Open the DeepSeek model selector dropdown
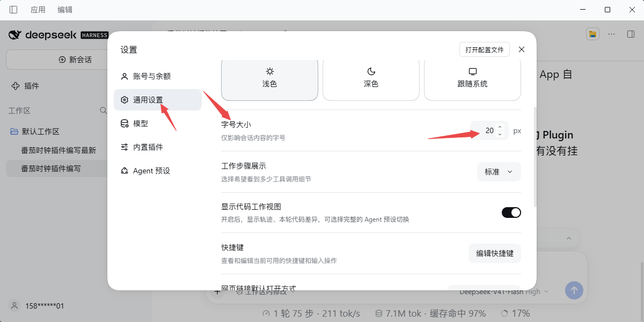 pos(504,292)
